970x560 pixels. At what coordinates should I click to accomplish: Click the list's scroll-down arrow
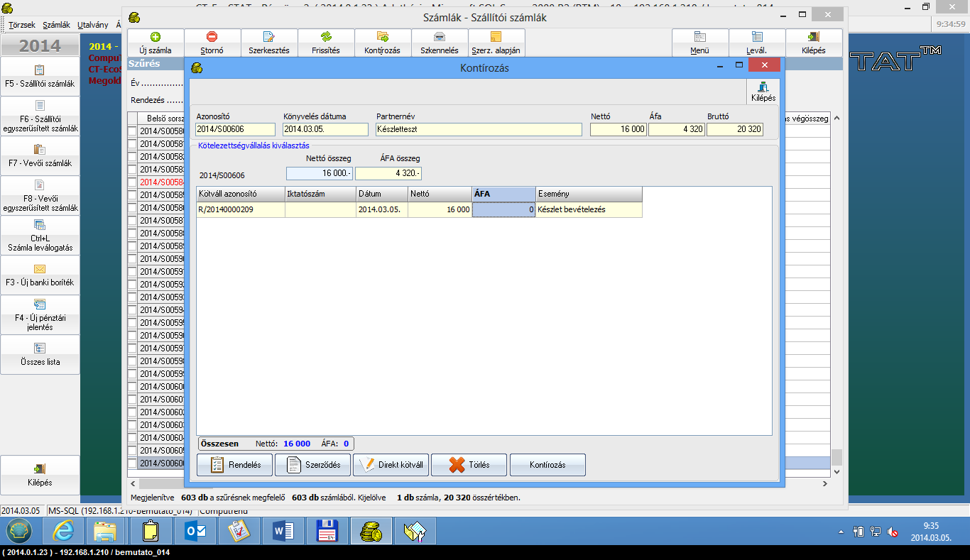(837, 471)
